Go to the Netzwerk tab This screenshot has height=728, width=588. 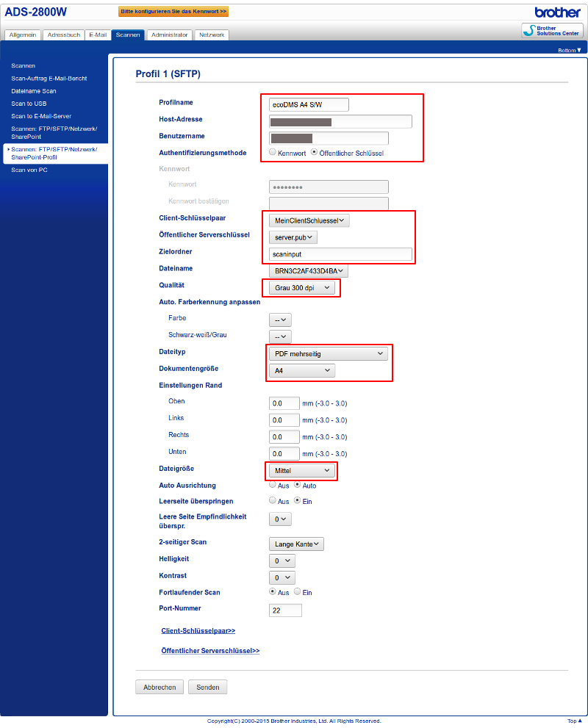(x=212, y=35)
